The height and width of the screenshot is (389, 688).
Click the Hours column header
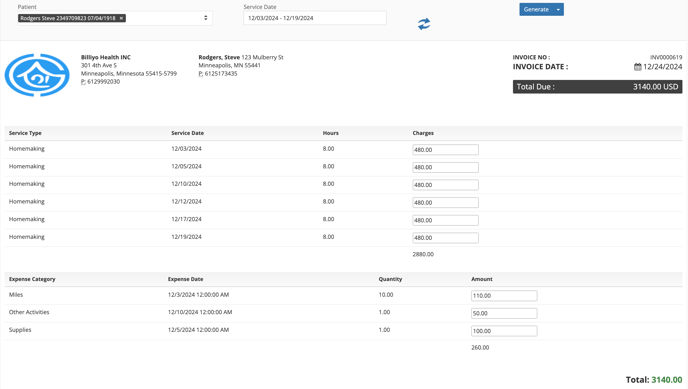click(330, 133)
